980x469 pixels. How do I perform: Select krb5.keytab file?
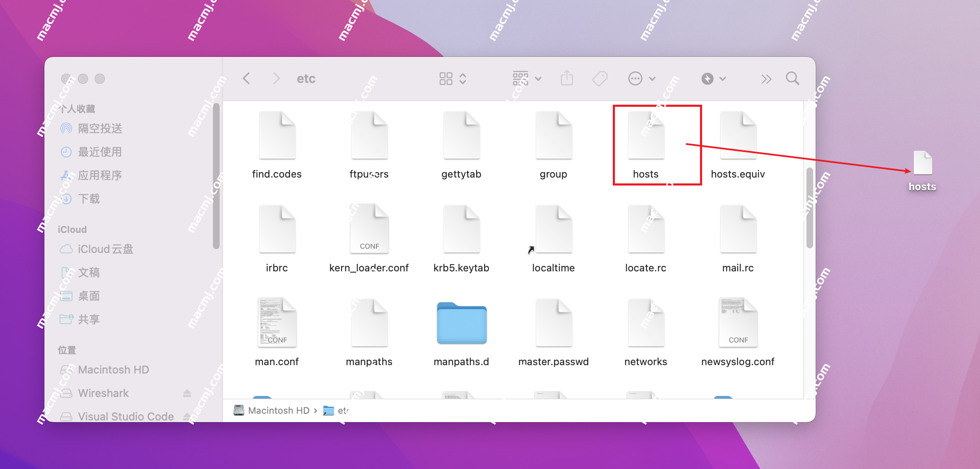tap(461, 239)
